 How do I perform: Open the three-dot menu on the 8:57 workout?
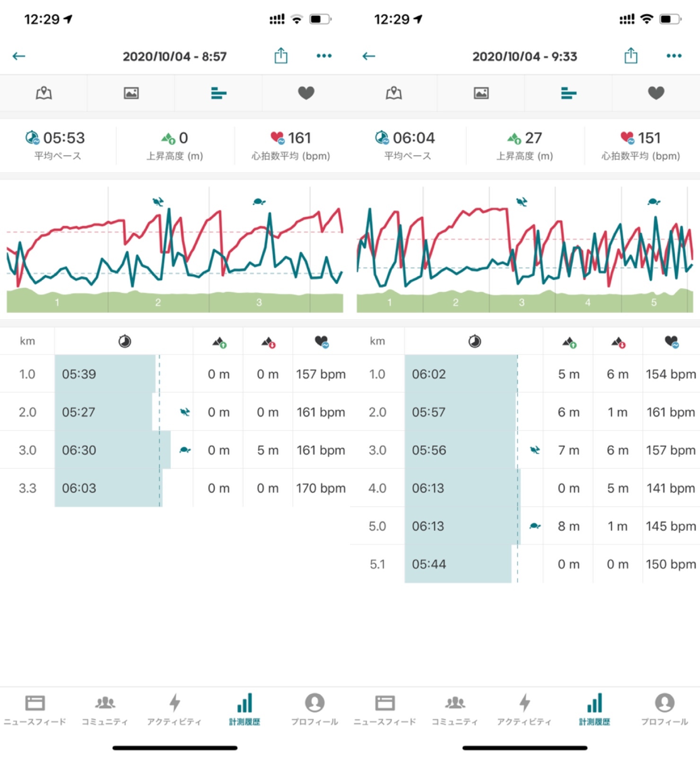pos(324,56)
